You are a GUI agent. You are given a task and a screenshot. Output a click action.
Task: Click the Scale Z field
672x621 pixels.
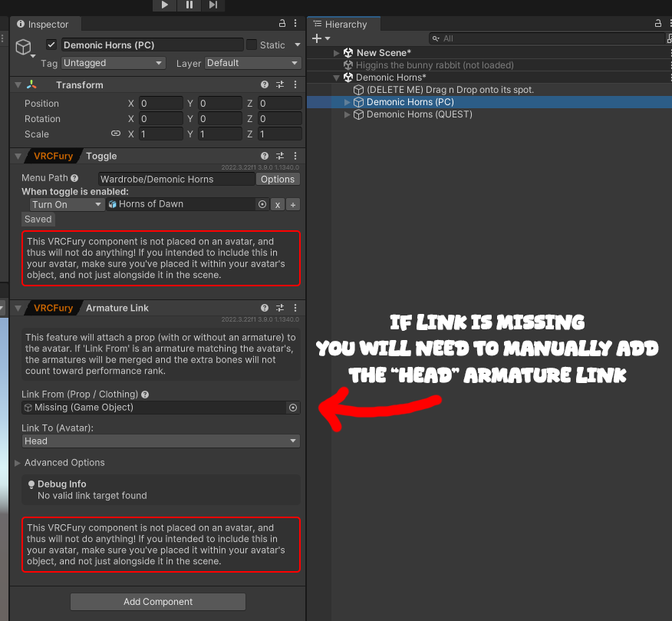pos(280,134)
